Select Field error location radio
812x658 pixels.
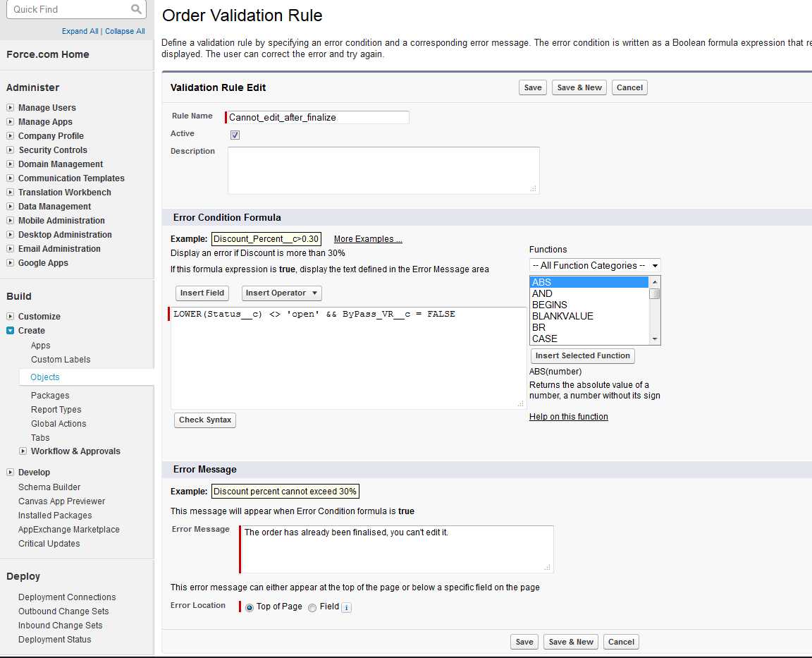(x=312, y=608)
